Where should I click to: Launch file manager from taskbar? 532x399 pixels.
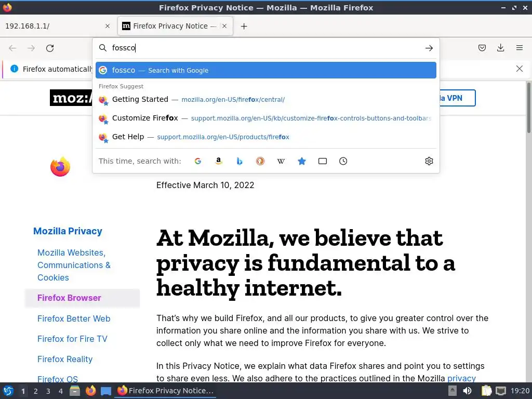tap(75, 391)
